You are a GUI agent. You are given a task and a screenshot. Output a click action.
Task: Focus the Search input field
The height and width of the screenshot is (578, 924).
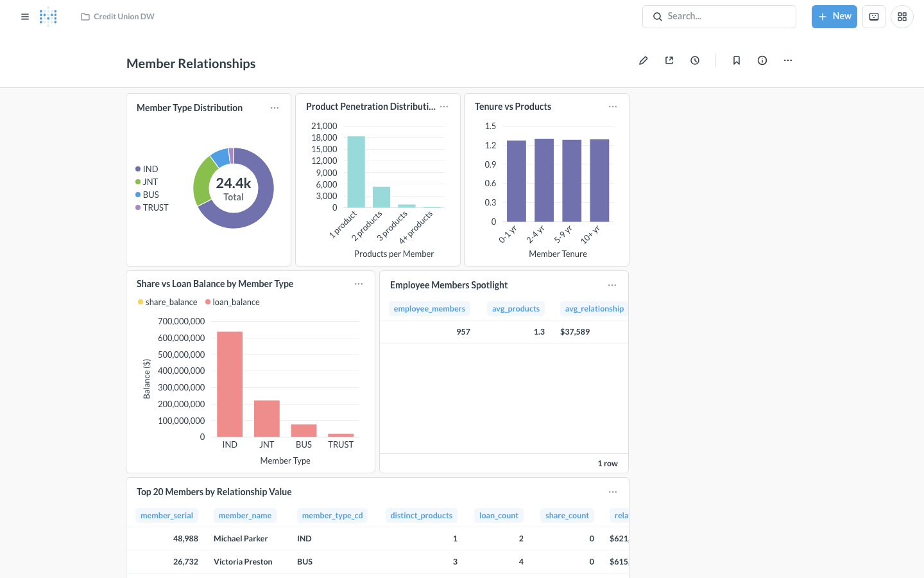(719, 17)
